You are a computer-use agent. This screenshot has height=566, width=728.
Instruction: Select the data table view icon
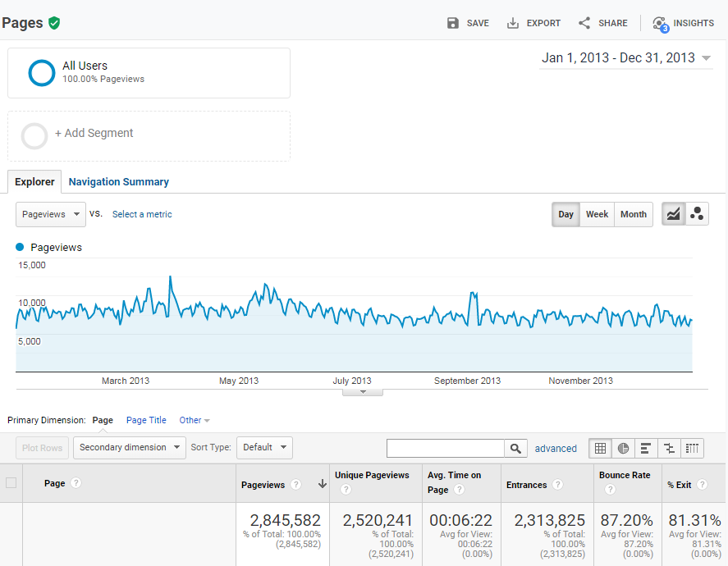click(601, 448)
